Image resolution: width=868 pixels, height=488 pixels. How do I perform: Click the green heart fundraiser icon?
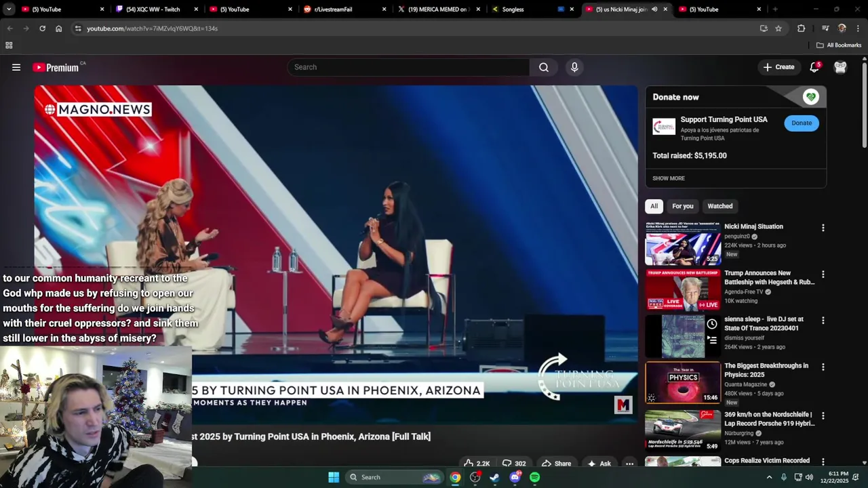point(810,97)
